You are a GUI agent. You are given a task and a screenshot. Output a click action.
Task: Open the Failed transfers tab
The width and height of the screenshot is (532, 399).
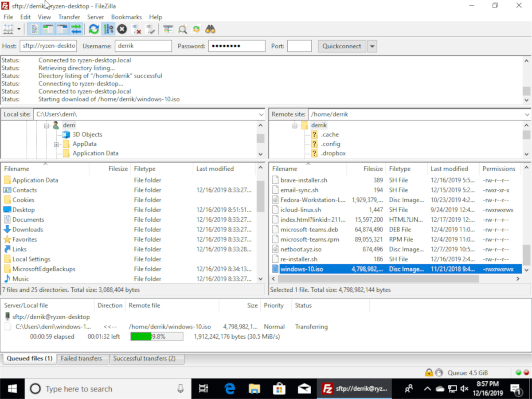coord(82,358)
